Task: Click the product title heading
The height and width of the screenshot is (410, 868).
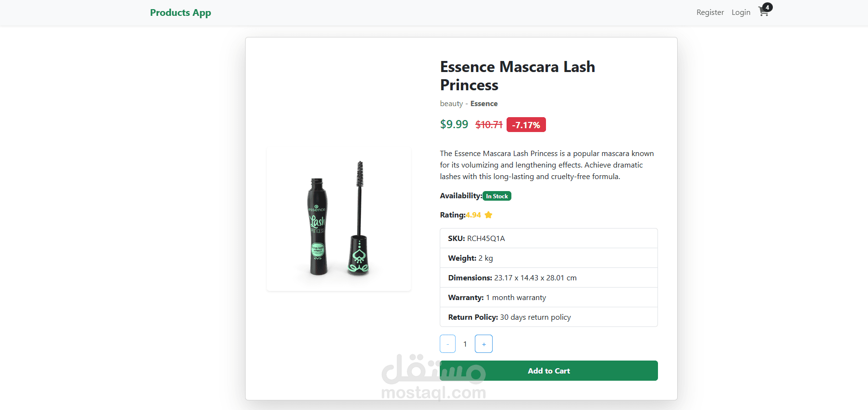Action: [x=517, y=76]
